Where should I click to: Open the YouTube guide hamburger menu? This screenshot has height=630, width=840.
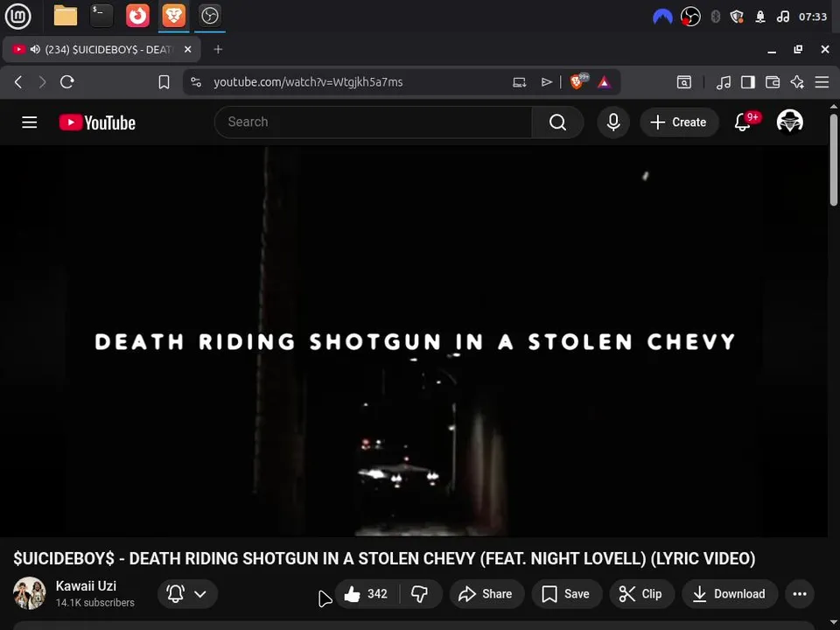[x=30, y=122]
